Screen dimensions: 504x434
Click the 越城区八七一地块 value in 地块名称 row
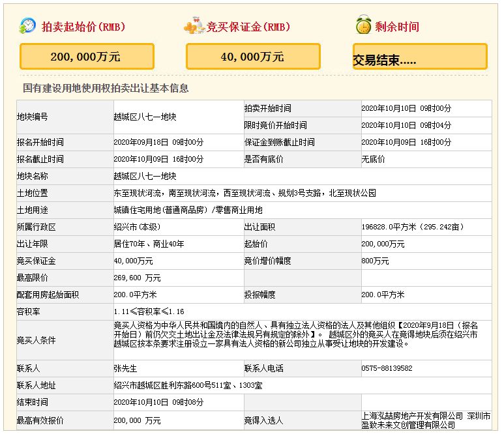tap(145, 177)
